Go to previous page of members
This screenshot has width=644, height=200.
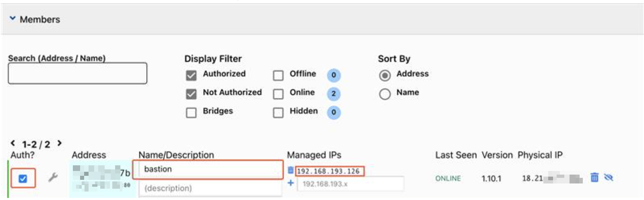(x=13, y=143)
